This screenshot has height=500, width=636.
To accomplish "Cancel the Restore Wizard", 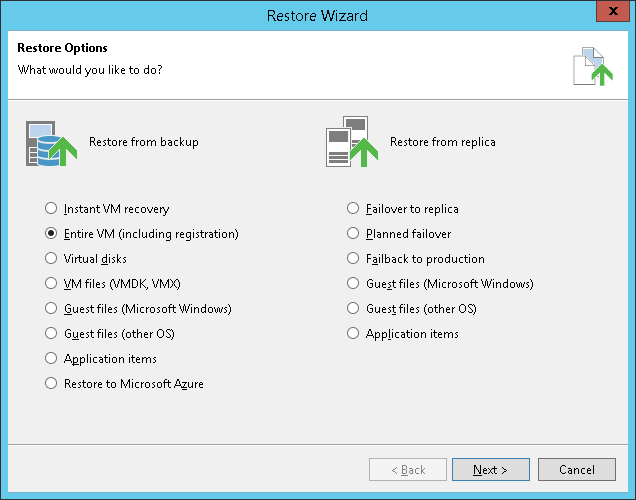I will click(576, 470).
